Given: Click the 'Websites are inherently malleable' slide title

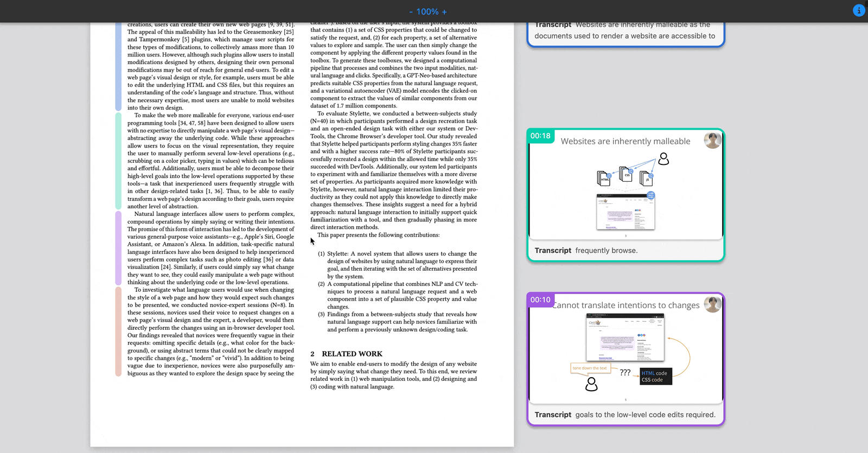Looking at the screenshot, I should [x=626, y=141].
